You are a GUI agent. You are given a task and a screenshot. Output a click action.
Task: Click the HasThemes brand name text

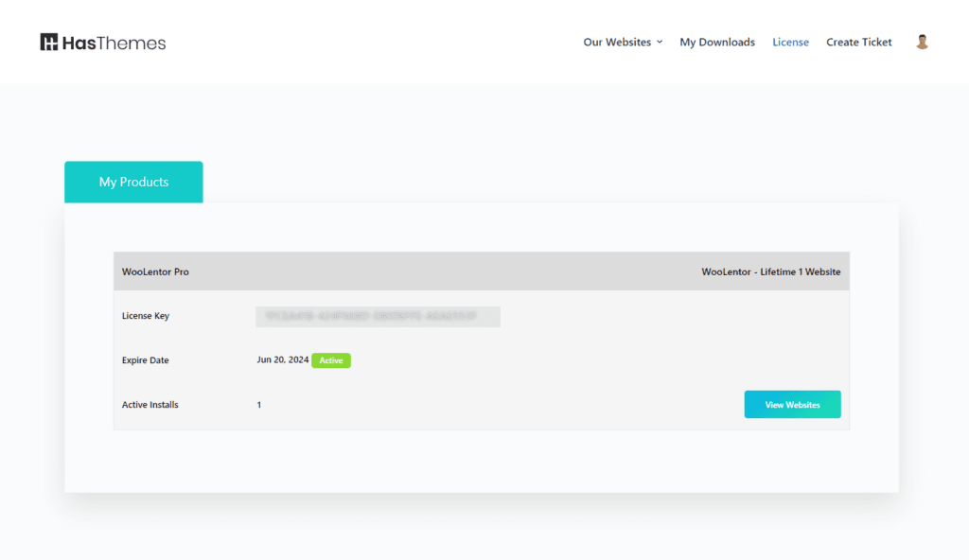115,43
